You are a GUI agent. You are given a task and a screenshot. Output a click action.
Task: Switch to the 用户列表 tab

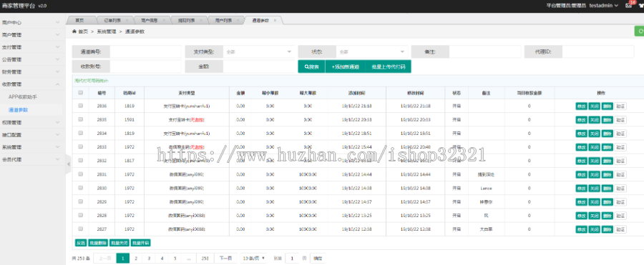[x=223, y=20]
